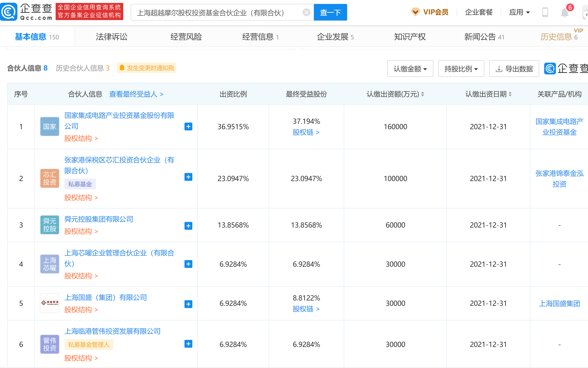Open 张家港锦泰金泓投资 related link
Screen dimensions: 588x368
[x=559, y=179]
